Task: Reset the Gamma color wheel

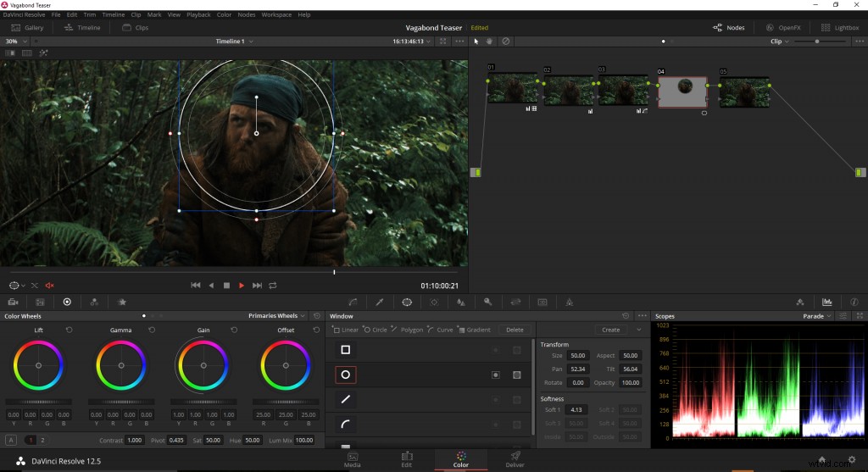Action: pyautogui.click(x=151, y=330)
